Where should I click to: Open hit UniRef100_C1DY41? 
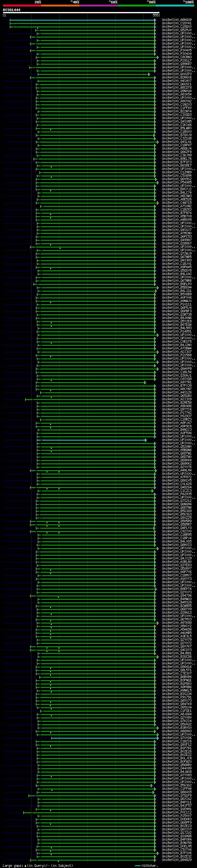[x=177, y=23]
